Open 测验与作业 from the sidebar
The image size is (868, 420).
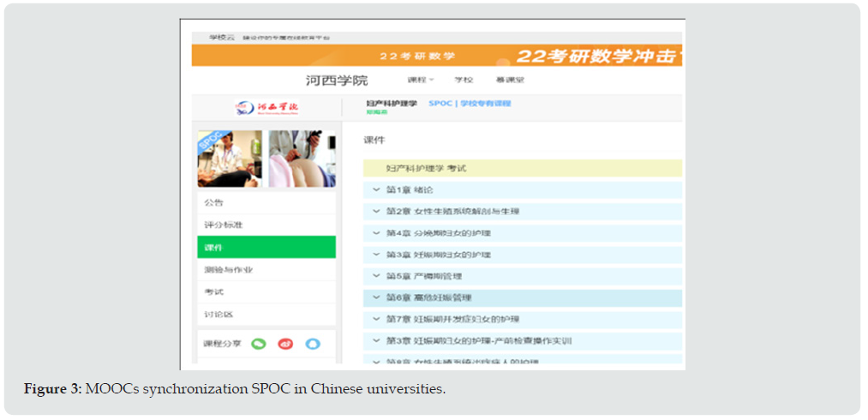228,270
